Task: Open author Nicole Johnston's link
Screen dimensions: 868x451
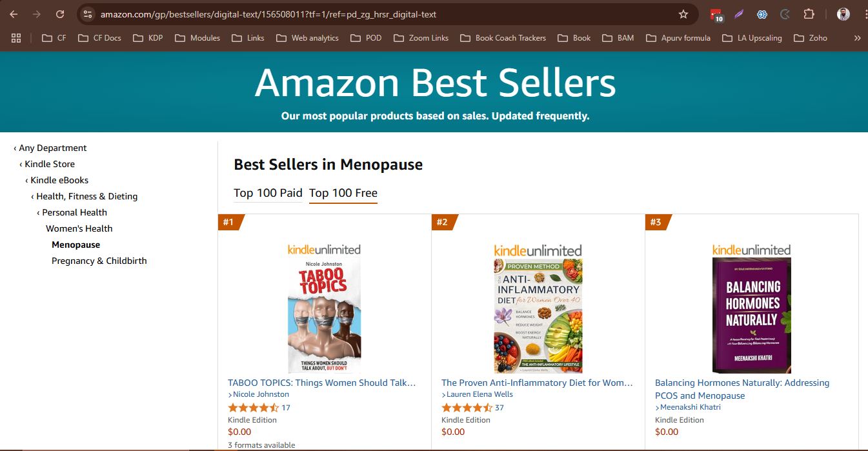Action: [x=261, y=394]
